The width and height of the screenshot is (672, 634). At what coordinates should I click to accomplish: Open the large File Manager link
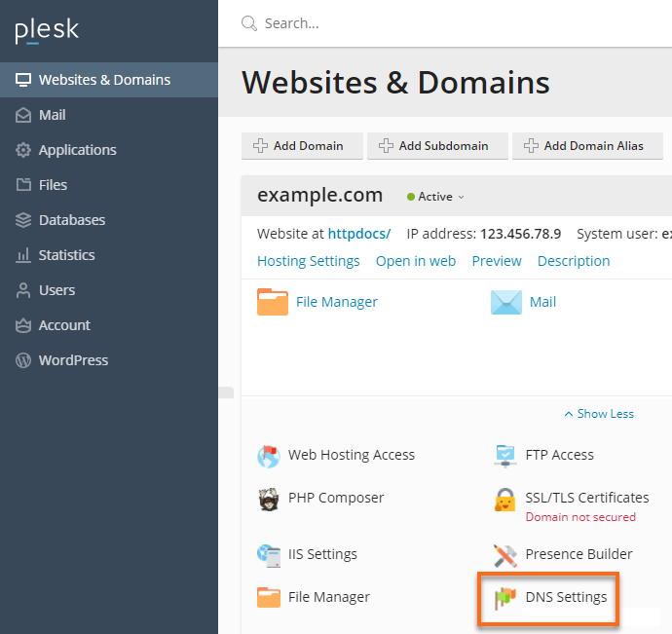337,302
